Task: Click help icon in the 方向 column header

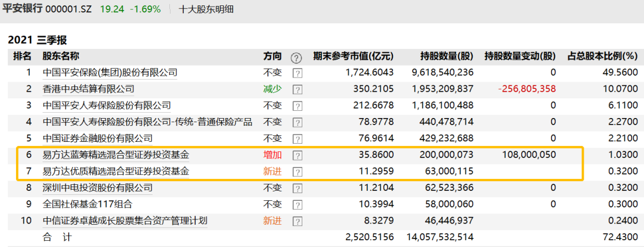Action: 296,57
